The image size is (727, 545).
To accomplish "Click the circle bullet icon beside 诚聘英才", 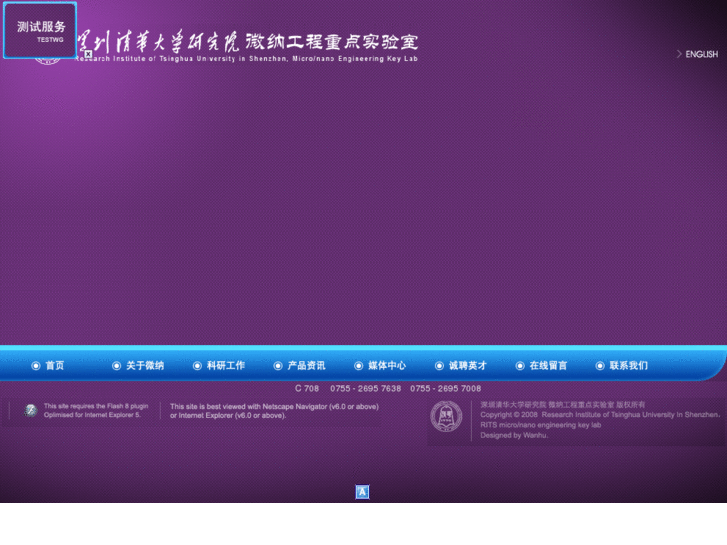I will tap(439, 366).
